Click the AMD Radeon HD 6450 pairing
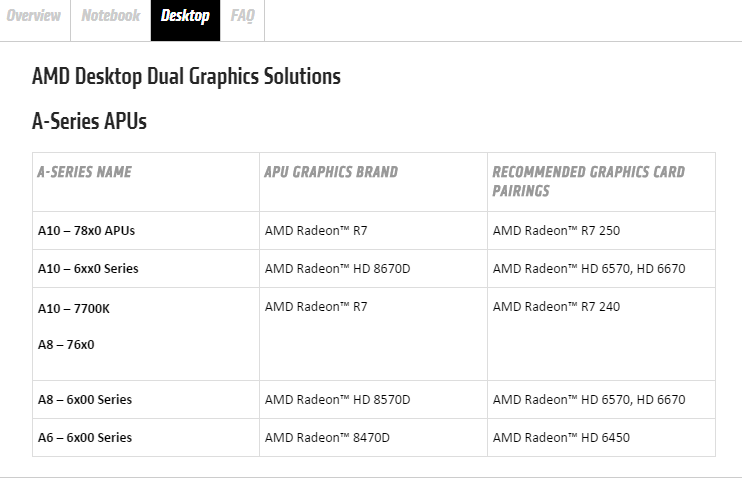This screenshot has height=478, width=742. click(561, 437)
